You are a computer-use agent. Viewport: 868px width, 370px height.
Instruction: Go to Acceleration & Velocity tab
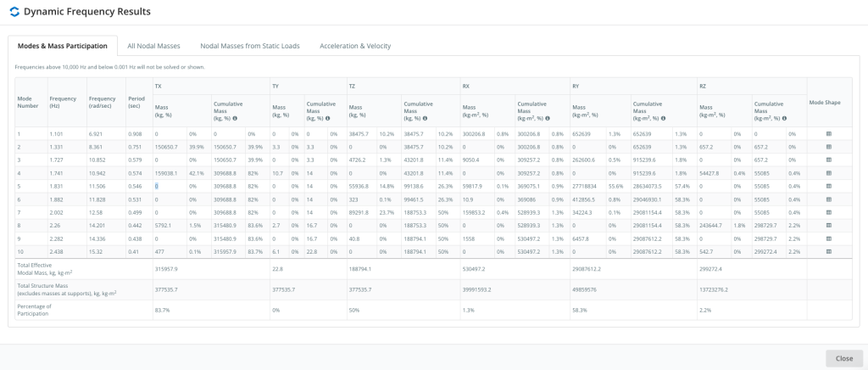pyautogui.click(x=354, y=46)
